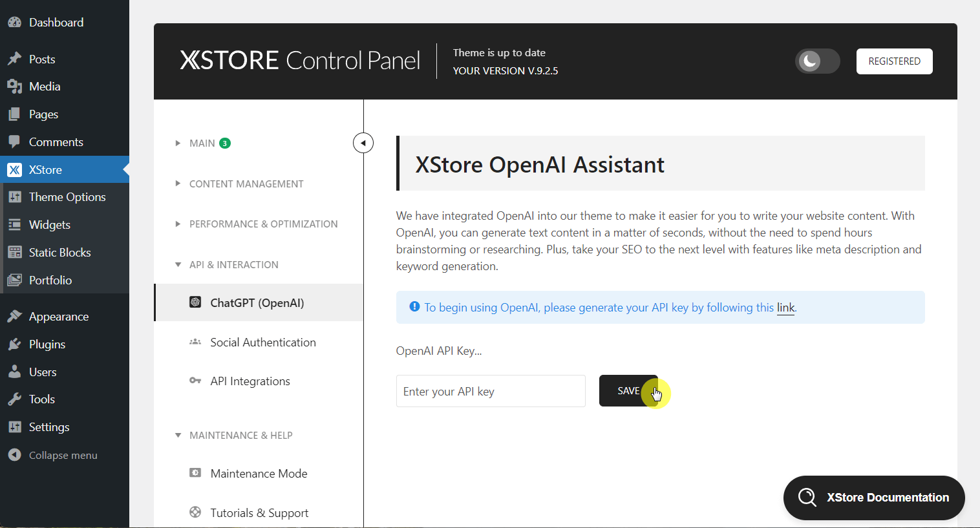Open Social Authentication via its people icon
Viewport: 980px width, 528px height.
pyautogui.click(x=195, y=342)
